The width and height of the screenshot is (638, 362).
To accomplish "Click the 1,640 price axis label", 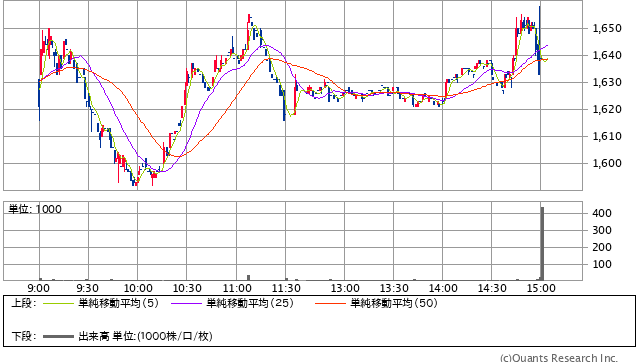I will pos(607,55).
